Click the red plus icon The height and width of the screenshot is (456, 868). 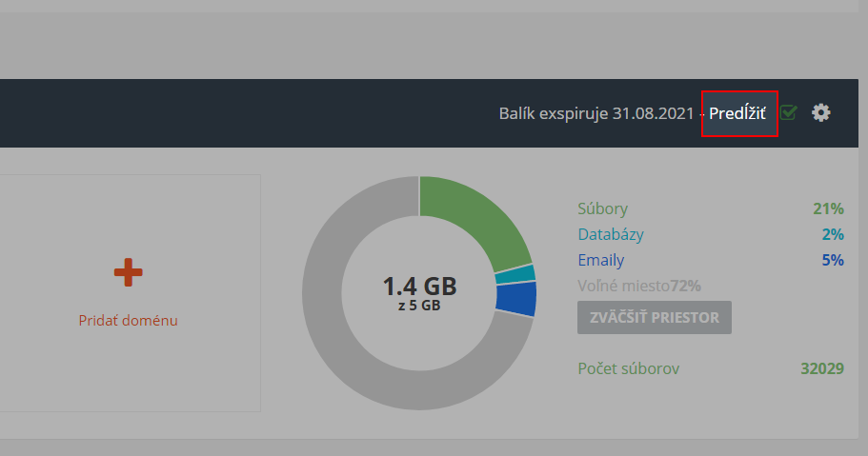(x=128, y=273)
